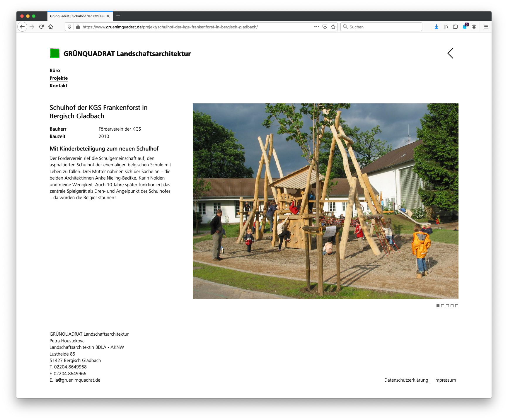Open page actions three-dots menu
Screen dimensions: 508x420
click(316, 27)
